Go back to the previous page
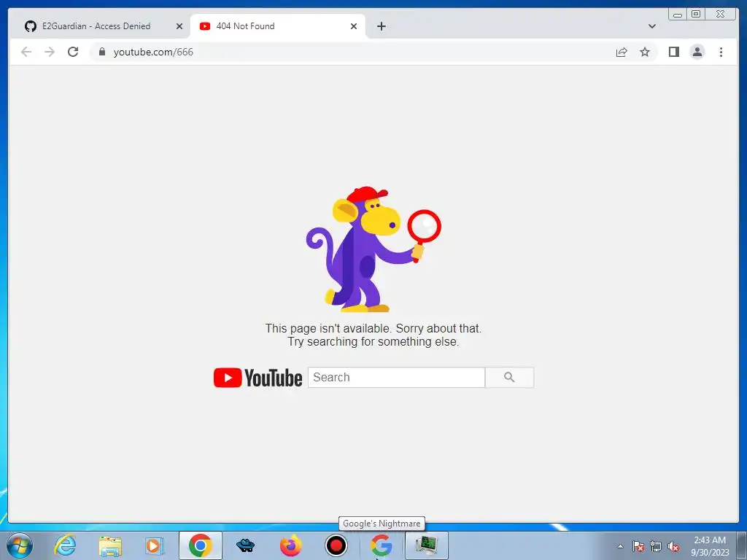747x560 pixels. tap(26, 52)
